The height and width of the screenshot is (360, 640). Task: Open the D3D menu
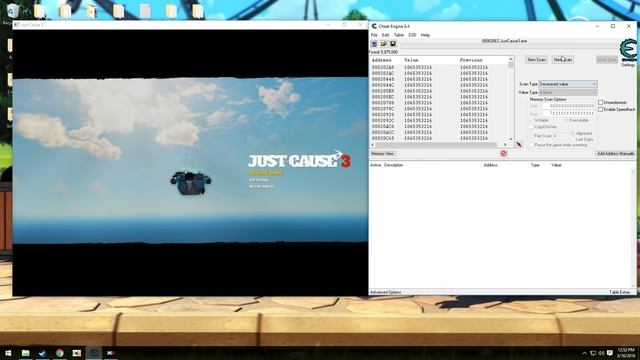coord(412,35)
